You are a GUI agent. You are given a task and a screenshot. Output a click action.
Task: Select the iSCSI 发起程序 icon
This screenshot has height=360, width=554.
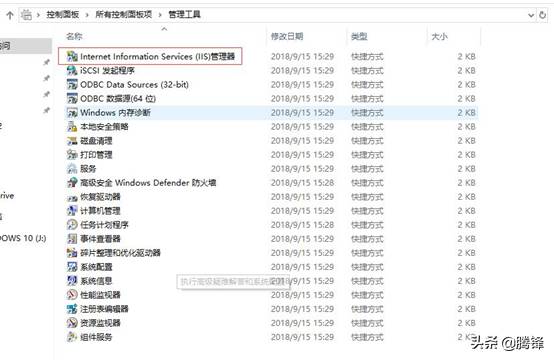[x=72, y=70]
